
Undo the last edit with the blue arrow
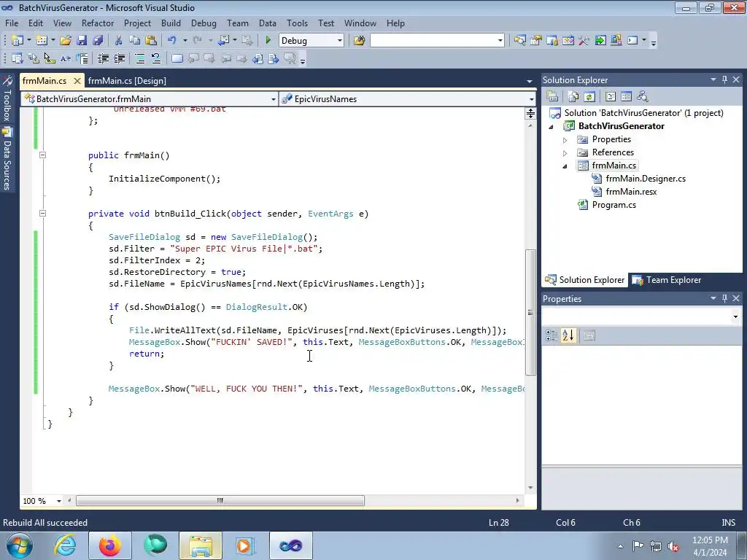pos(172,41)
